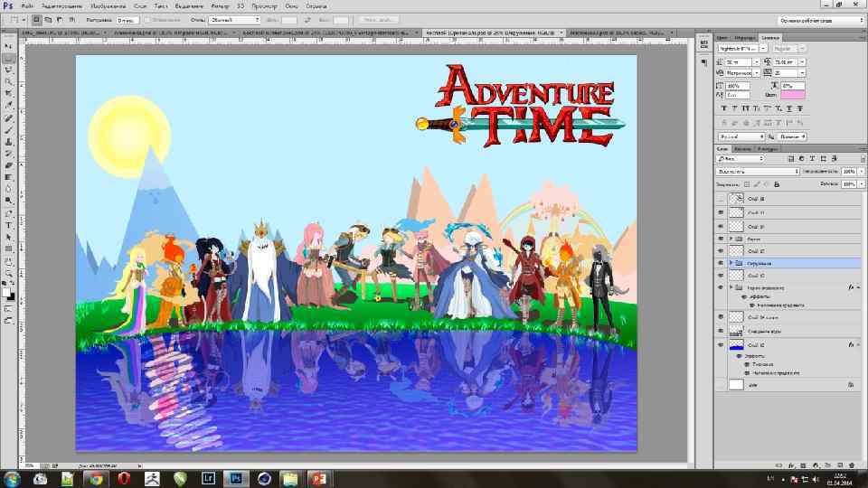The height and width of the screenshot is (488, 868).
Task: Select the Gradient tool
Action: click(x=8, y=177)
